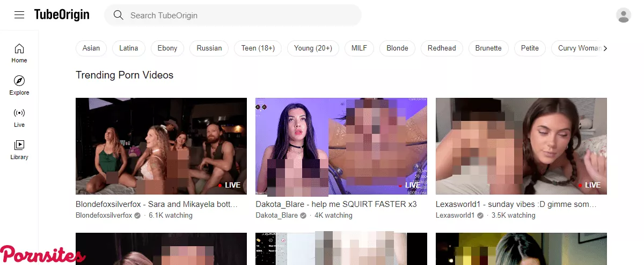Select the Brunette category chip
The width and height of the screenshot is (644, 265).
(488, 48)
